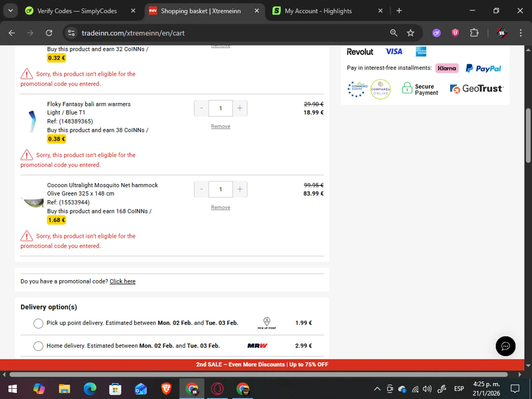532x399 pixels.
Task: Reload the cart page
Action: click(49, 33)
